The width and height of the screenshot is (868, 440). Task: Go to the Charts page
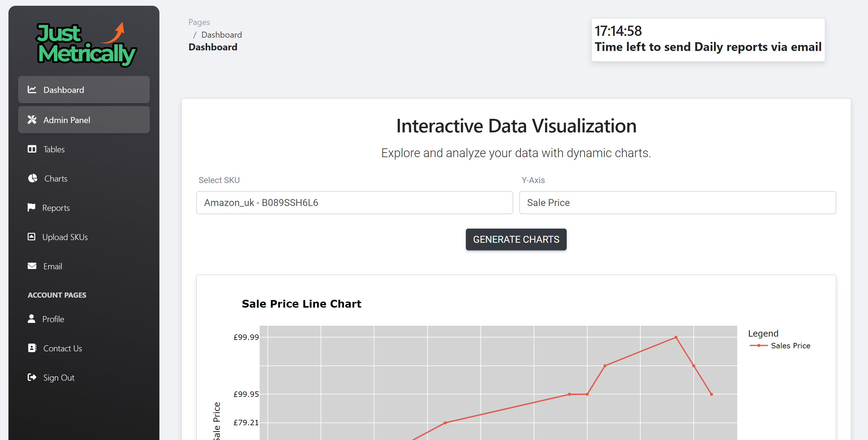click(84, 179)
